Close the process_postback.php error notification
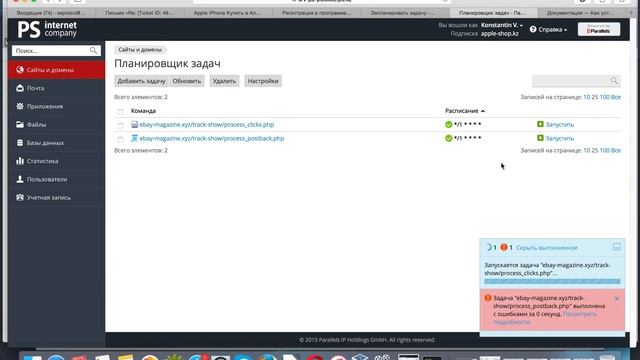 (x=616, y=299)
